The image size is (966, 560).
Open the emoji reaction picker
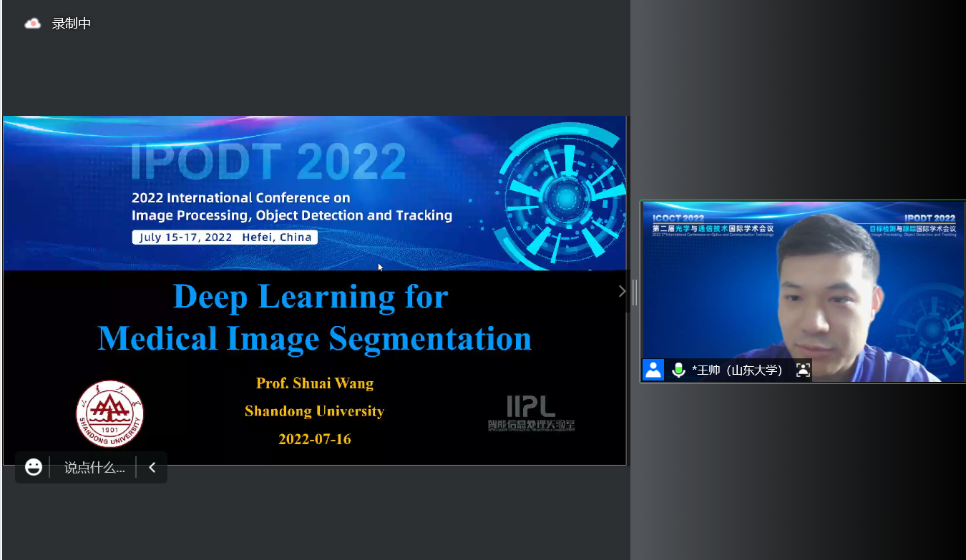pos(33,467)
